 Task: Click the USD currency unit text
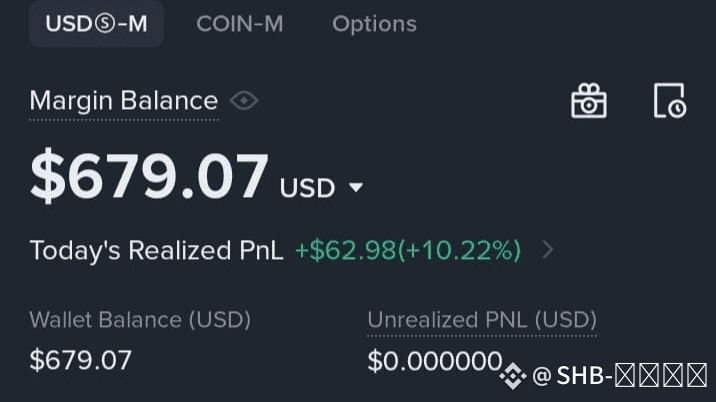pyautogui.click(x=307, y=188)
